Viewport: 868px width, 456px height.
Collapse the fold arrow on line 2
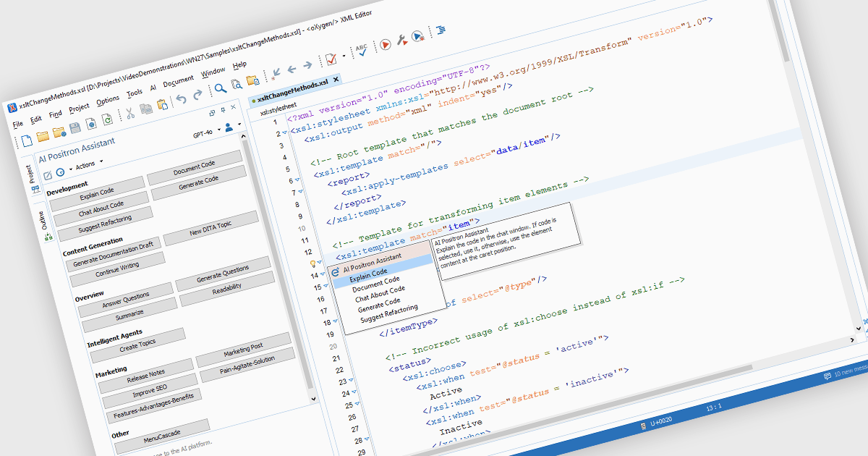click(x=284, y=132)
